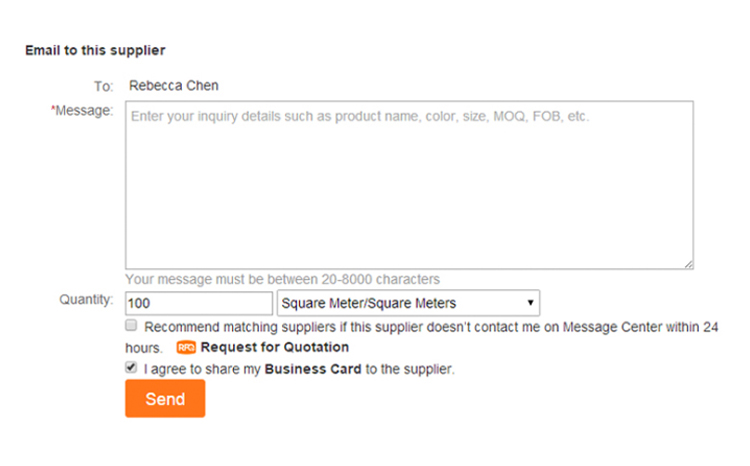Screen dimensions: 750x466
Task: Click the orange Send button
Action: 165,399
